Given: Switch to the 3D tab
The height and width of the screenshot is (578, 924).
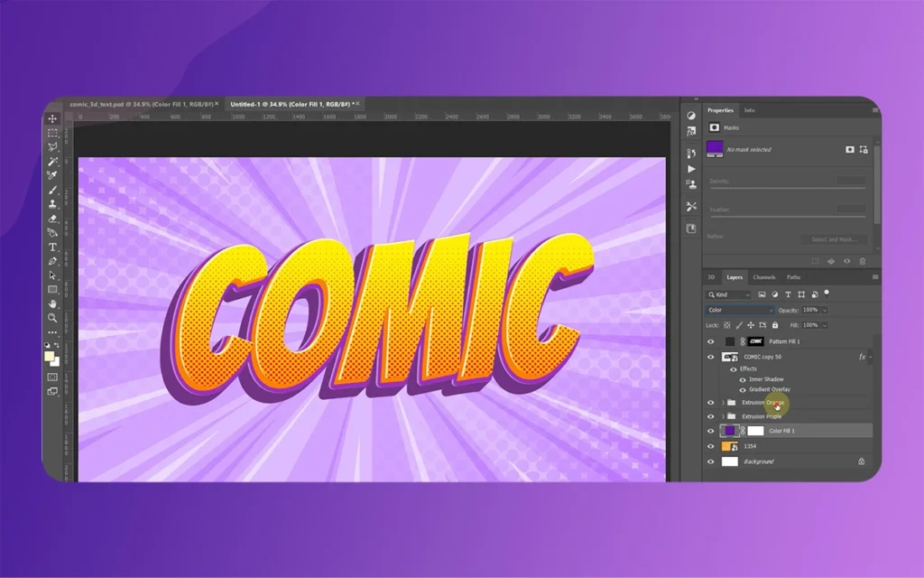Looking at the screenshot, I should (x=711, y=277).
